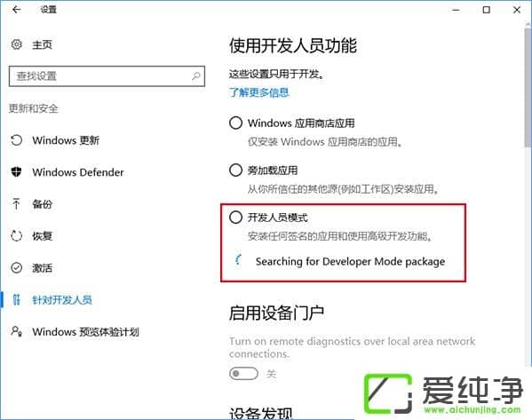Open Windows 预览体验计划 page

click(85, 331)
